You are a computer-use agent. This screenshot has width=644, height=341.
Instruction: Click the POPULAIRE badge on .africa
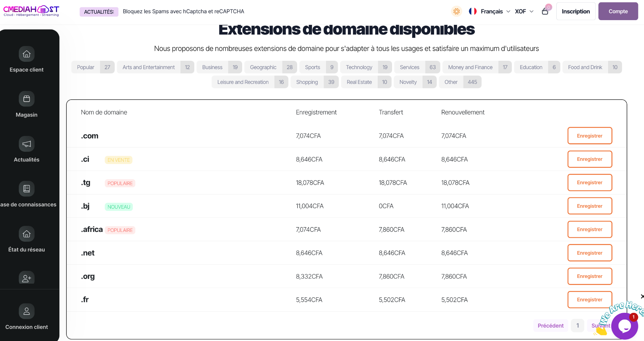tap(120, 230)
